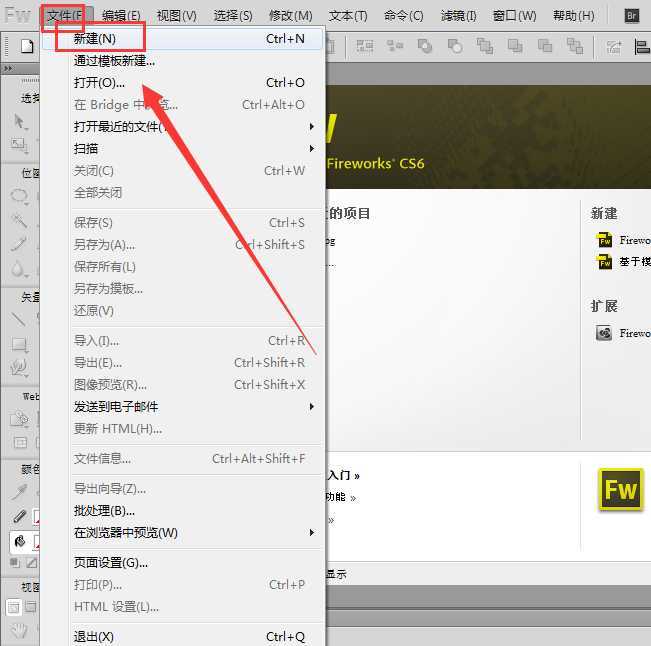Click the stroke color swatch beside pencil
Image resolution: width=651 pixels, height=646 pixels.
click(36, 516)
